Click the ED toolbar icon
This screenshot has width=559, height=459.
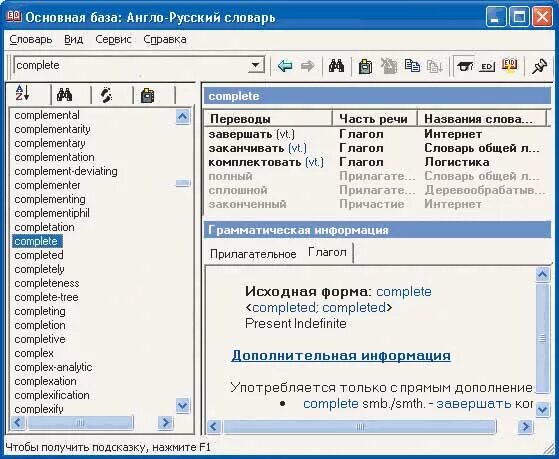(x=487, y=66)
